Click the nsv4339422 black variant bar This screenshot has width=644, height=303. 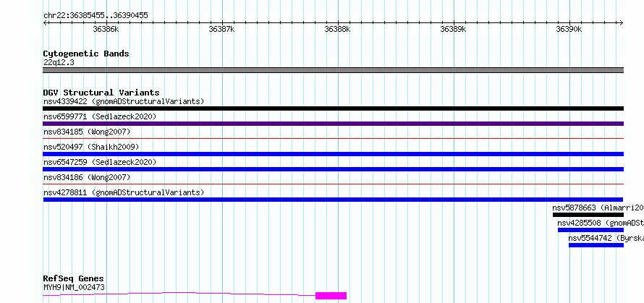click(333, 108)
